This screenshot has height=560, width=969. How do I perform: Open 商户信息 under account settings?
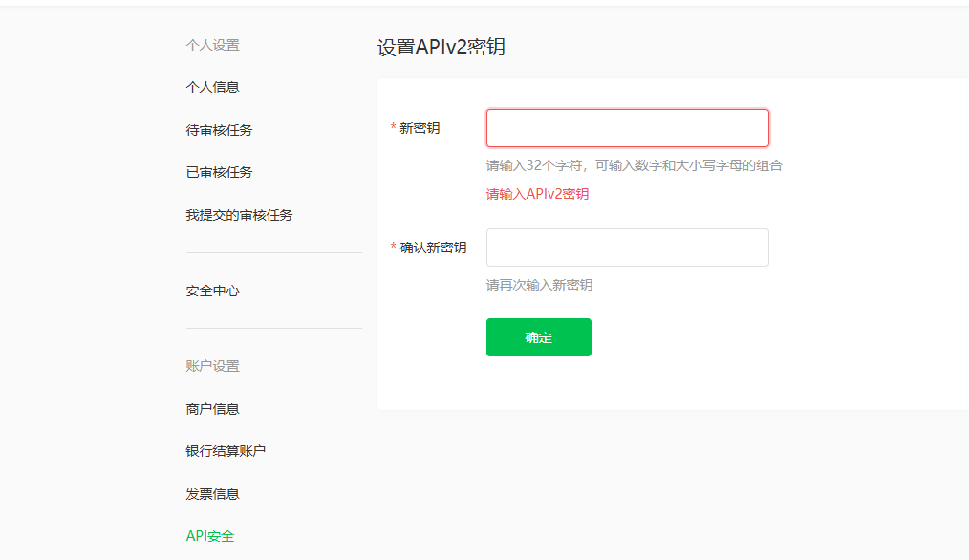pos(212,409)
